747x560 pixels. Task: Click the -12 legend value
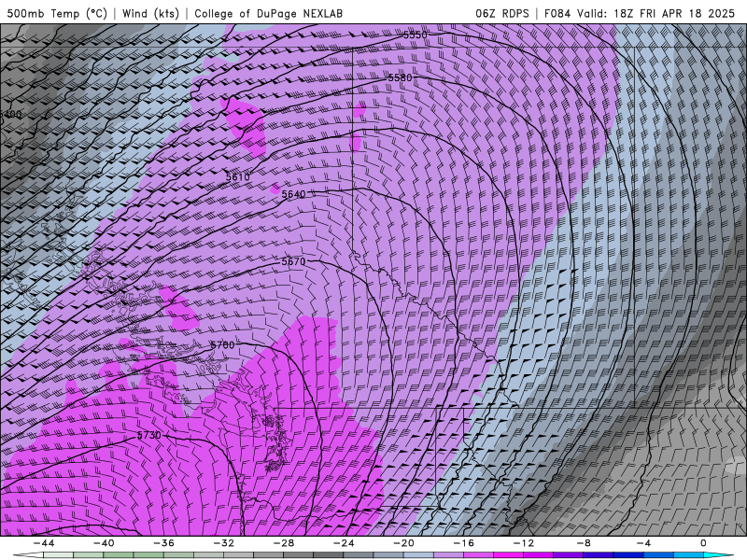(x=524, y=543)
